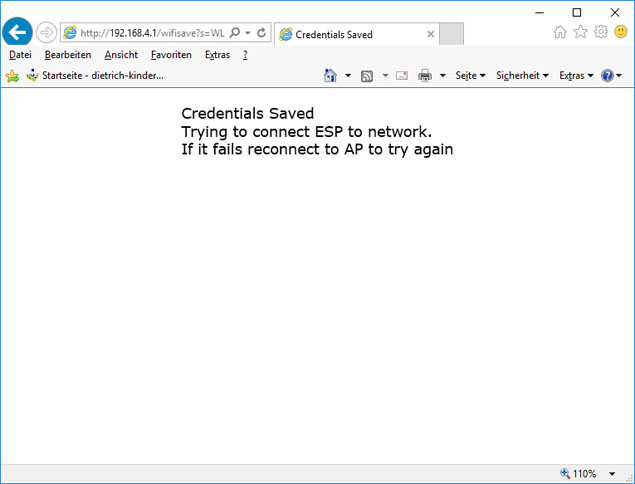Open the Startseite - dietrich-kinder favorite

click(95, 75)
